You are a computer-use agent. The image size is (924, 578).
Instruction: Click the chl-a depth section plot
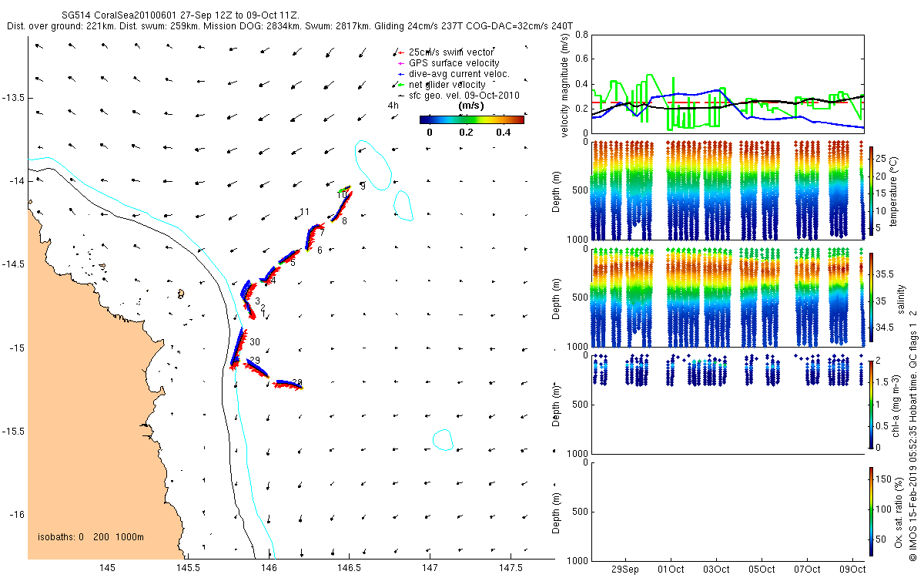tap(728, 404)
